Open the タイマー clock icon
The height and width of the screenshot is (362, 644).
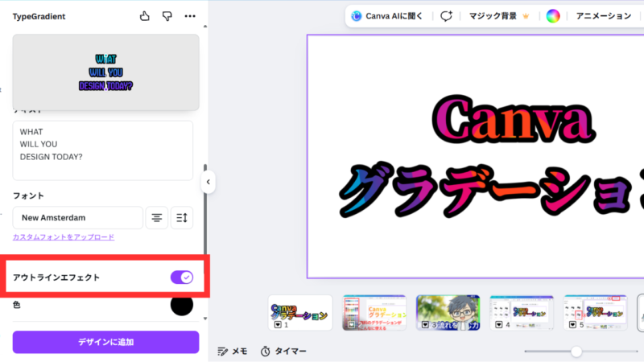coord(266,352)
